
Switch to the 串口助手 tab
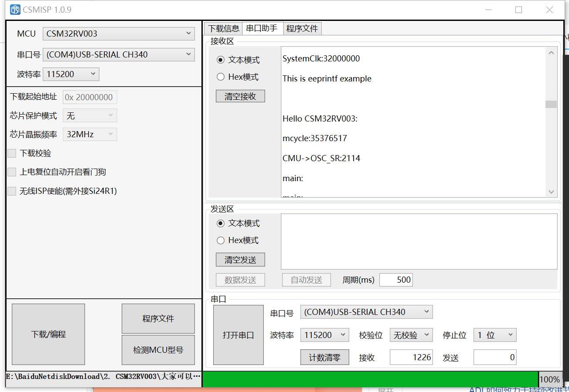262,28
